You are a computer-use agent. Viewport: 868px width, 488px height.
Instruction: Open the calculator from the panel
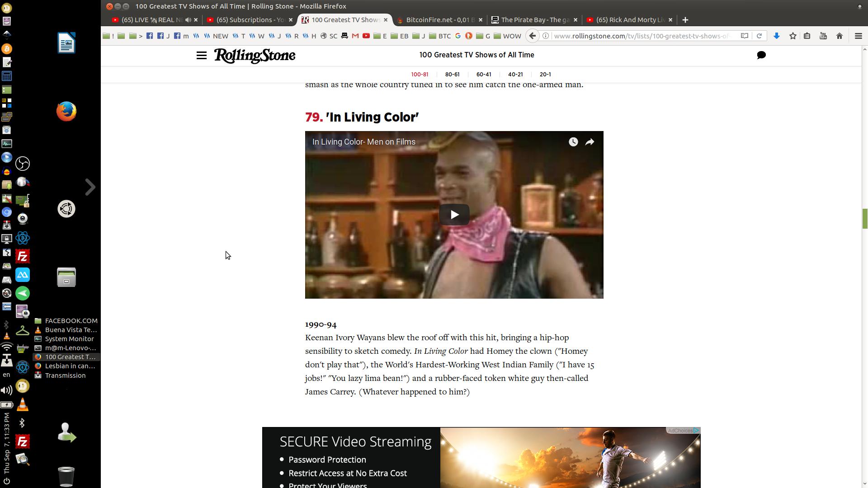click(7, 76)
